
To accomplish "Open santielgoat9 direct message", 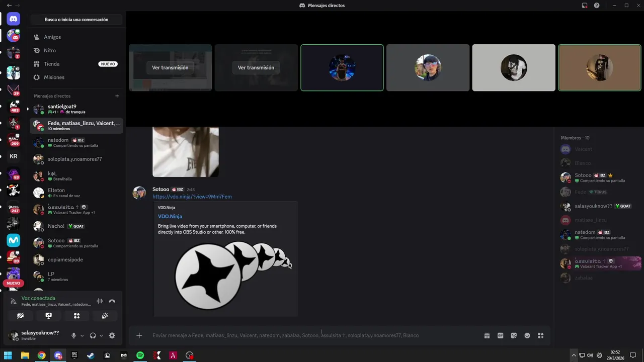I will tap(76, 109).
